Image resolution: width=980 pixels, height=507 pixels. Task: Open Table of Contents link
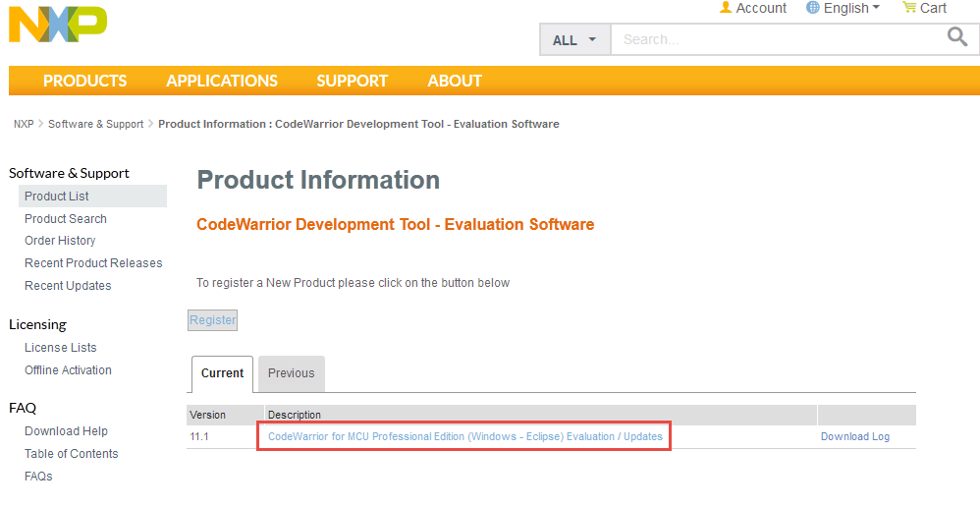pyautogui.click(x=72, y=454)
